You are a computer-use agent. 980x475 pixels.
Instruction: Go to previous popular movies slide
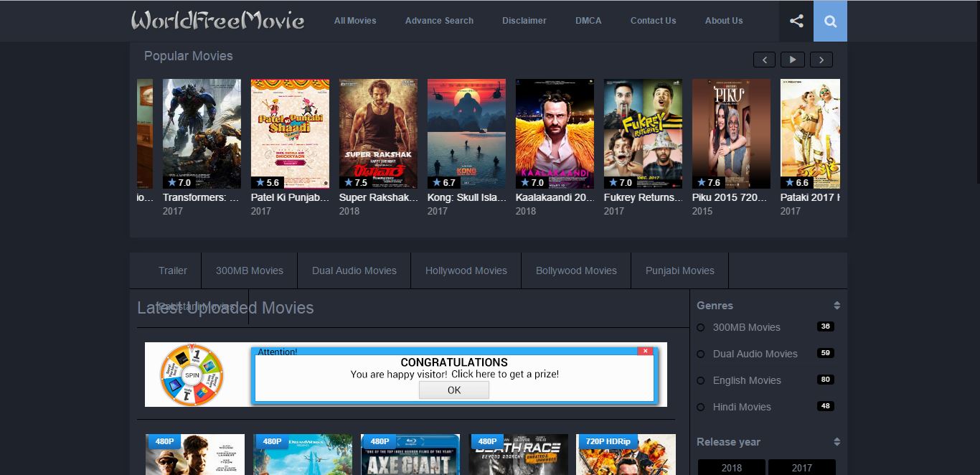point(764,60)
